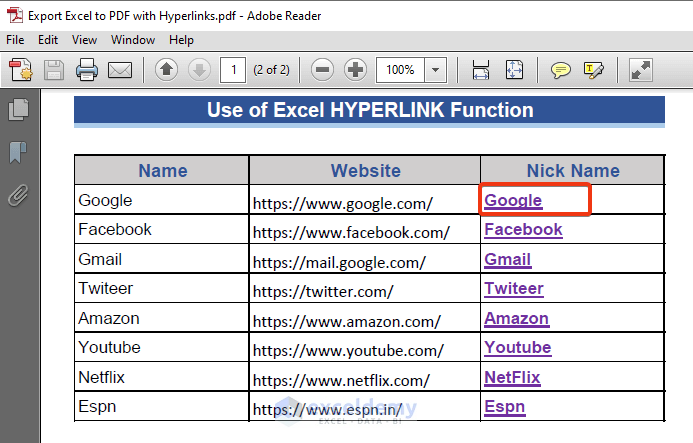Click the Espn cell in Name column

tap(162, 406)
